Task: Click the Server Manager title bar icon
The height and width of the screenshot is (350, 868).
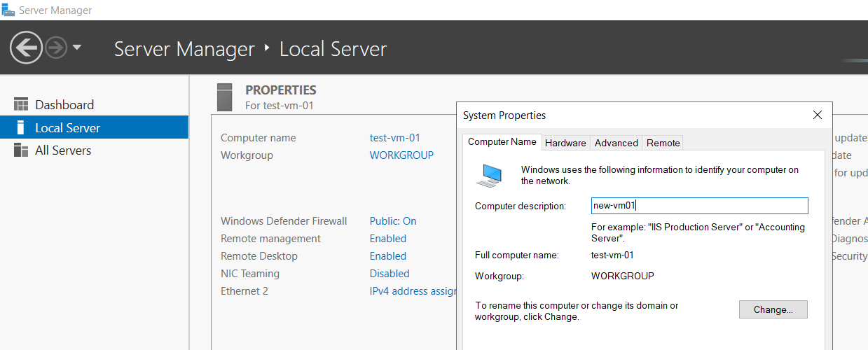Action: click(x=8, y=10)
